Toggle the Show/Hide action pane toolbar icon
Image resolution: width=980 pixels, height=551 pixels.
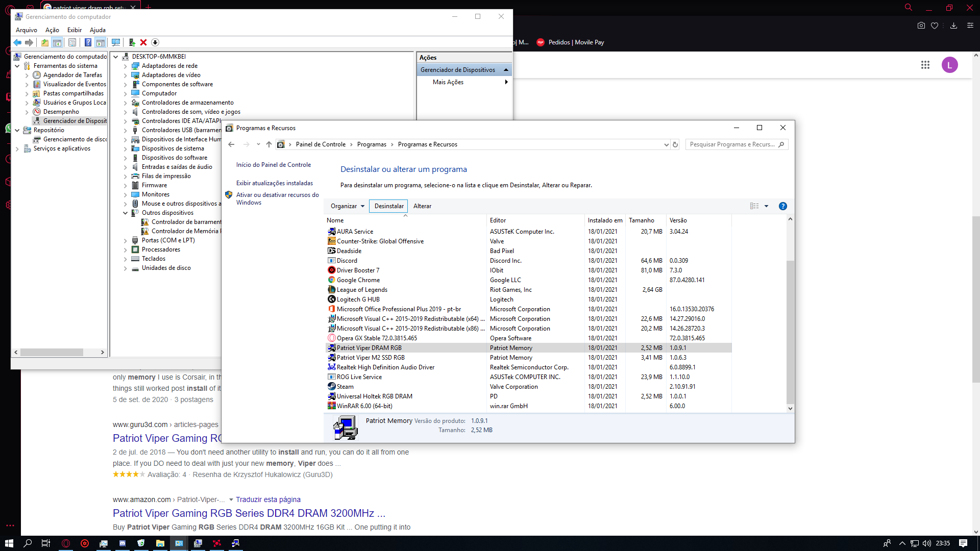(x=101, y=42)
